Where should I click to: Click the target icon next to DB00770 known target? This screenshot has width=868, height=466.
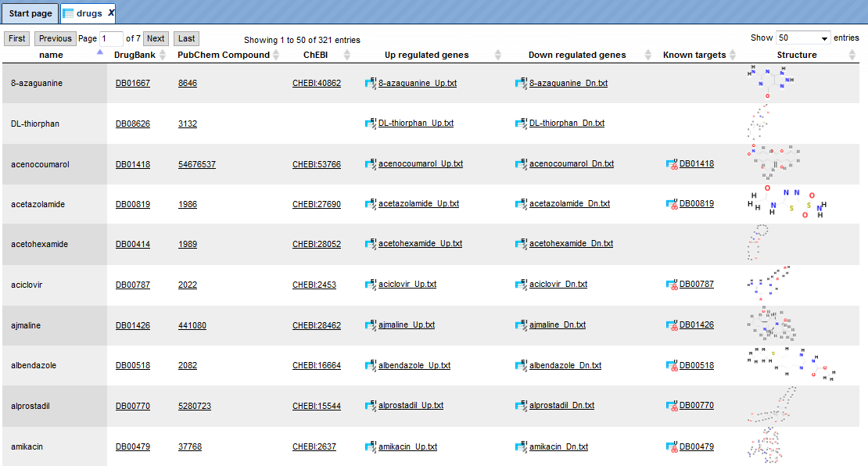[672, 406]
